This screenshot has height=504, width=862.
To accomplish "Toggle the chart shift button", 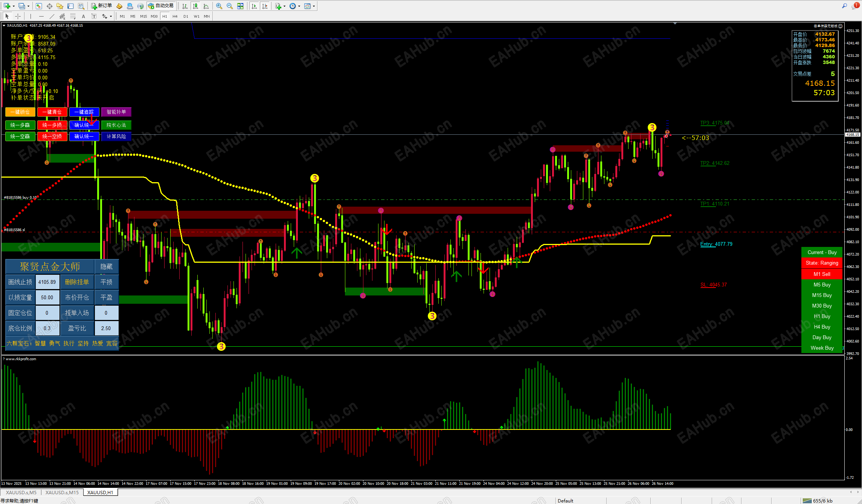I will [x=265, y=6].
